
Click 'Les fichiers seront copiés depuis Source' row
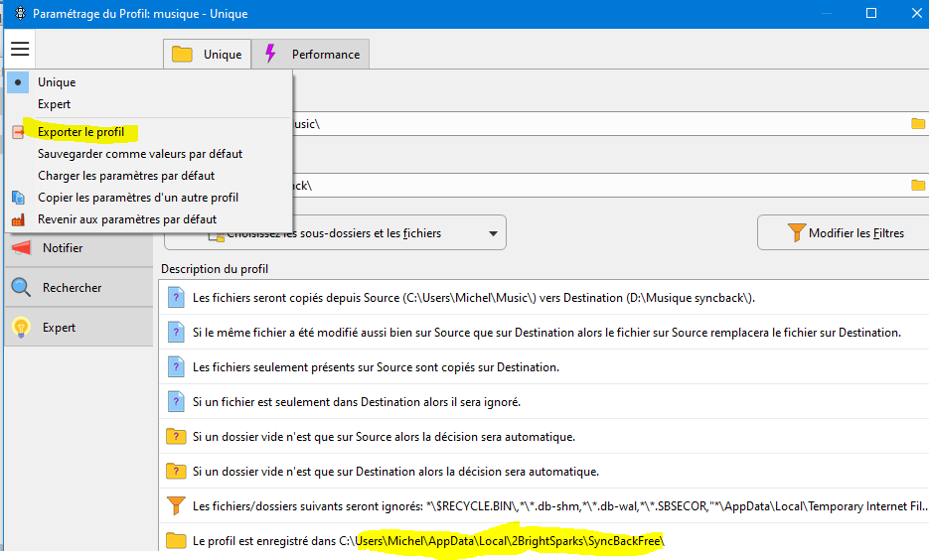(543, 298)
